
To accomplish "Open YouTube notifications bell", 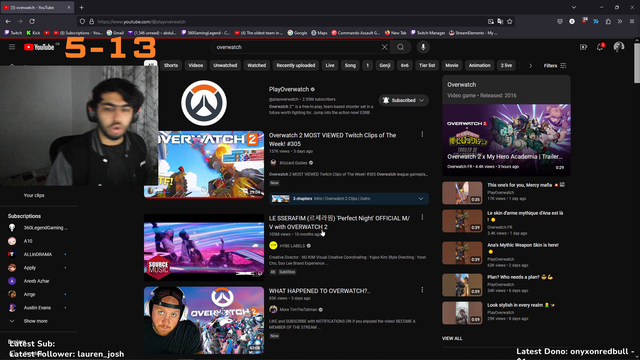I will click(600, 47).
